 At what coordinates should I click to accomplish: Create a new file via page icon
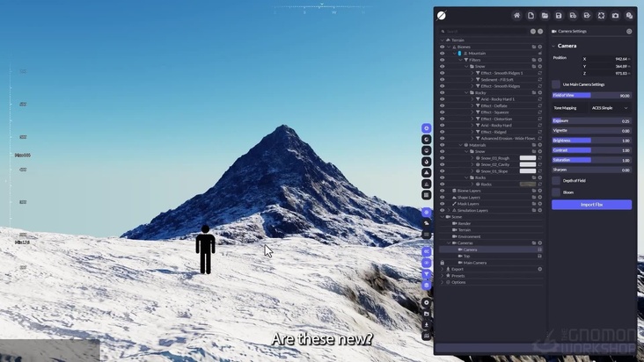(531, 16)
